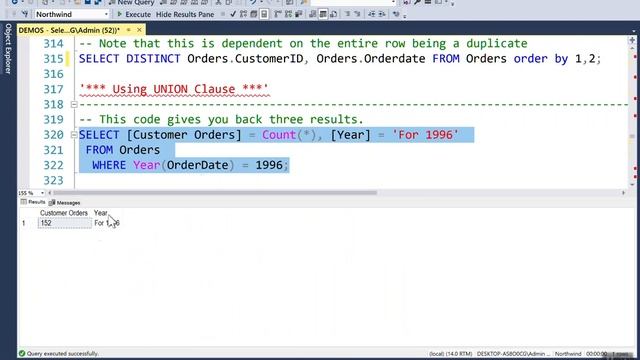
Task: Switch to the Results tab
Action: point(33,202)
